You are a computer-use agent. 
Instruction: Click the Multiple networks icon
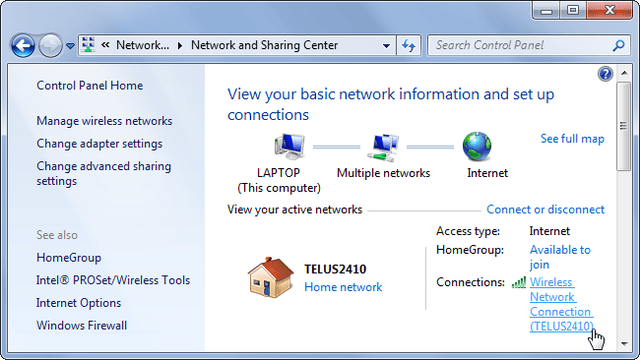coord(383,147)
